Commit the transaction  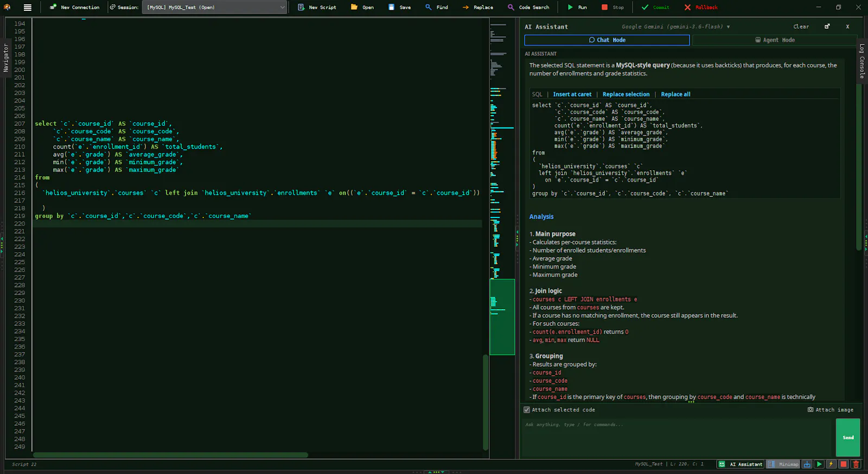[x=655, y=8]
